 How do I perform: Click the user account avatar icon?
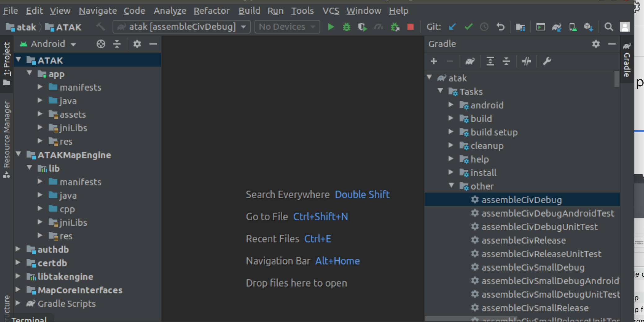click(x=625, y=27)
